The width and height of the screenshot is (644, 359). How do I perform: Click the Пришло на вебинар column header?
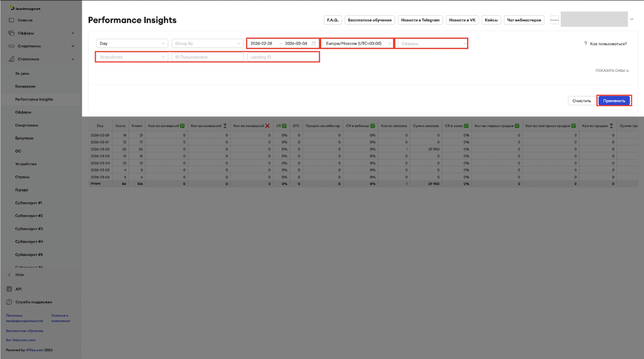tap(323, 126)
